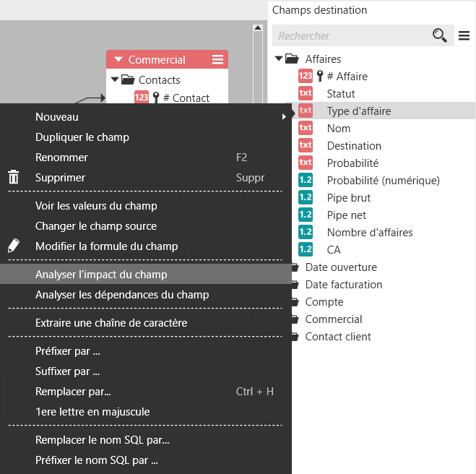Collapse the Contacts folder node
Viewport: 476px width, 474px height.
(114, 79)
